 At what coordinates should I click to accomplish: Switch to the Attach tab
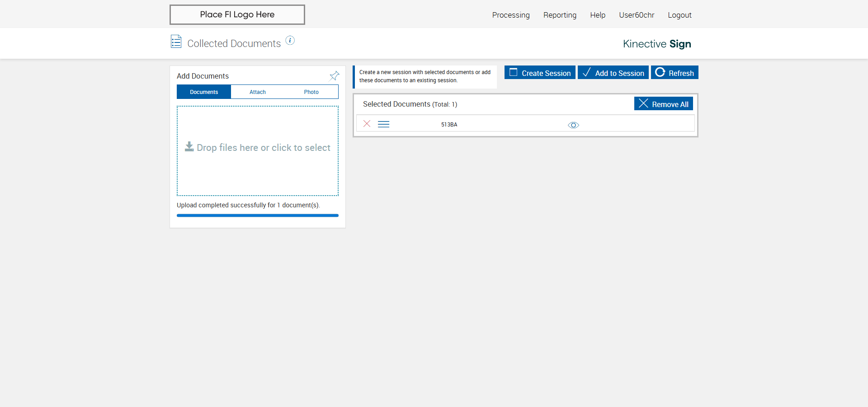pyautogui.click(x=258, y=92)
